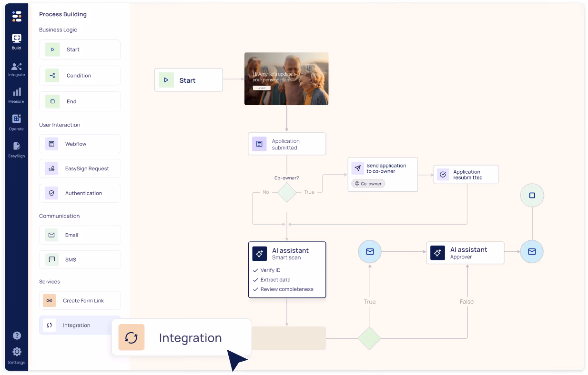This screenshot has width=588, height=375.
Task: Open Settings gear in sidebar
Action: coord(17,355)
